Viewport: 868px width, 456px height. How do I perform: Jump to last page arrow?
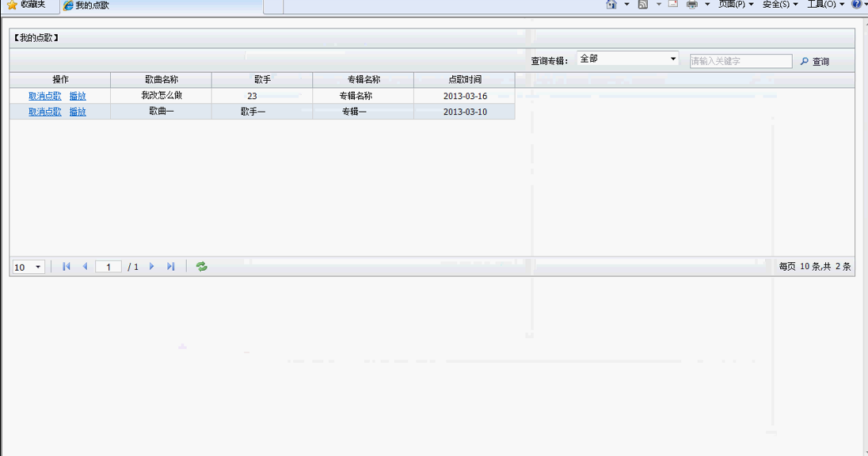click(x=170, y=267)
